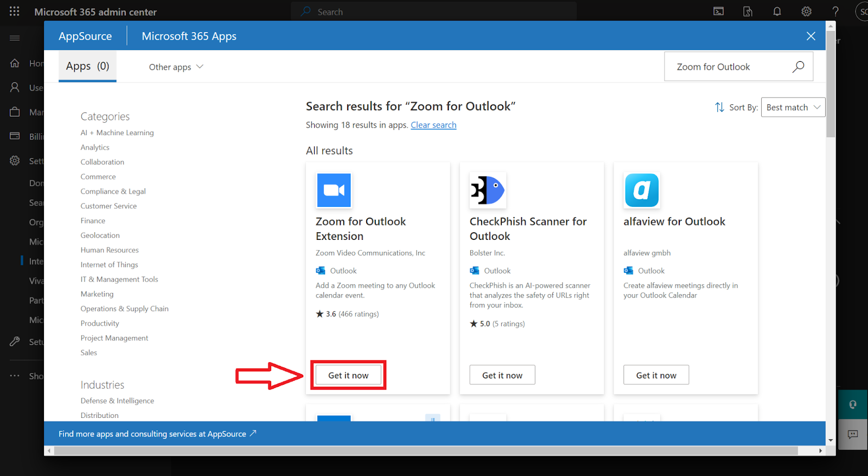
Task: Click the notifications bell icon
Action: point(777,11)
